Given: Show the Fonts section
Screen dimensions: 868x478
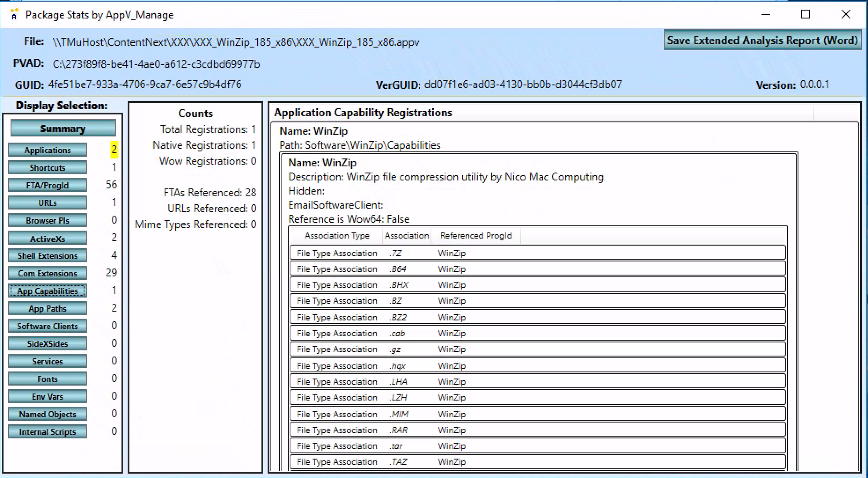Looking at the screenshot, I should pos(48,379).
